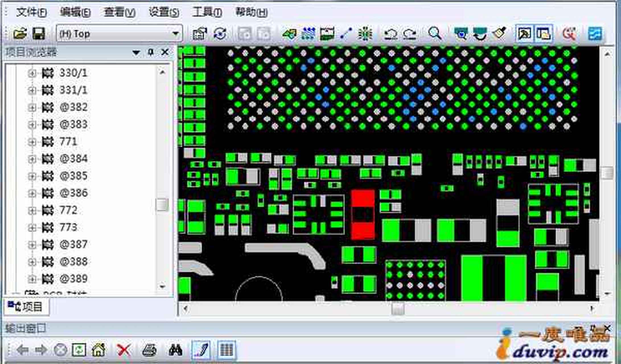
Task: Click the printer icon in output toolbar
Action: 149,350
